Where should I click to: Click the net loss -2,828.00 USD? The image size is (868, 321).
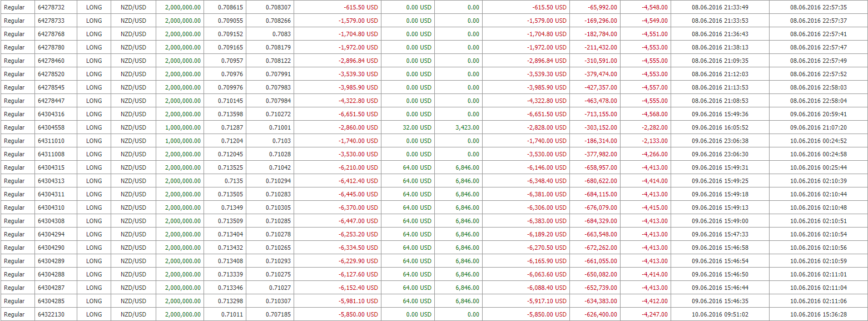[x=547, y=127]
